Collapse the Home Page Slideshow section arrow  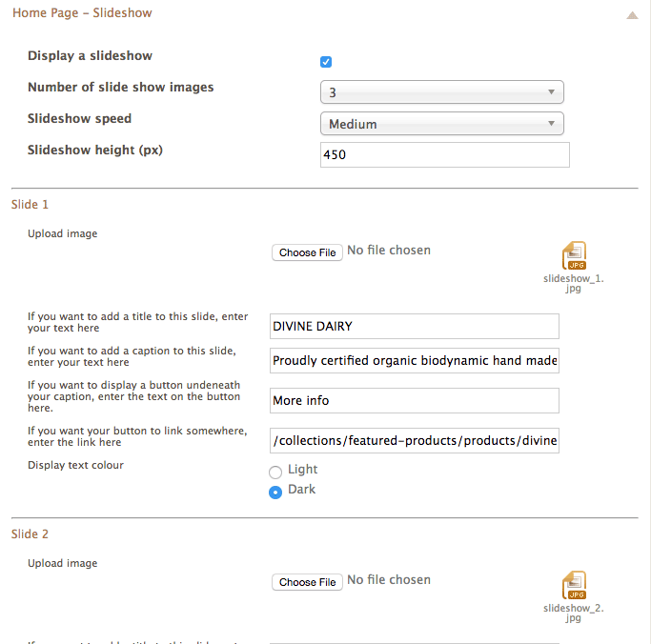pyautogui.click(x=632, y=15)
